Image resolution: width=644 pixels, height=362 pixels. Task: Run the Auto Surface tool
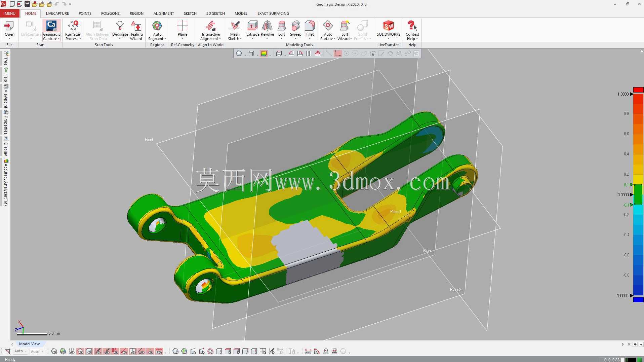(328, 30)
